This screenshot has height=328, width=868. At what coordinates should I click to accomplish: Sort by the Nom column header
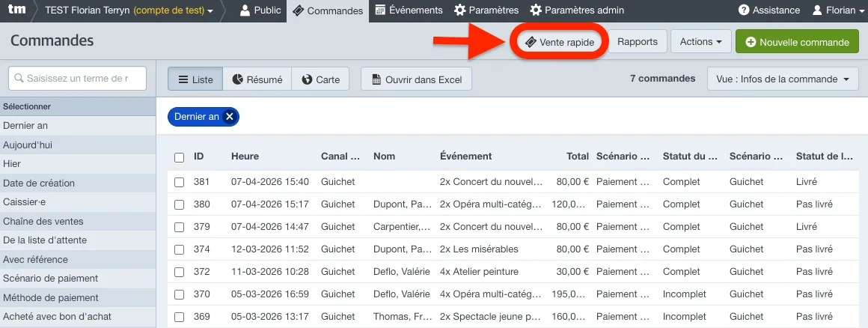tap(384, 157)
